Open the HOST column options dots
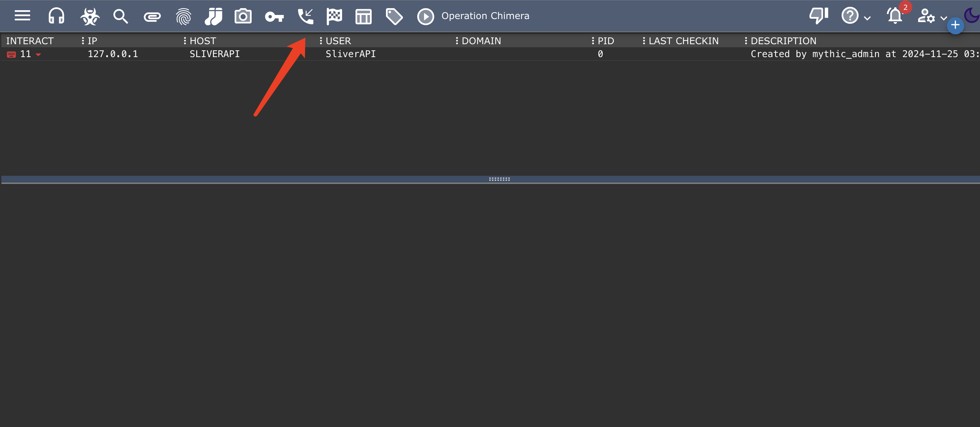Image resolution: width=980 pixels, height=427 pixels. (x=185, y=41)
